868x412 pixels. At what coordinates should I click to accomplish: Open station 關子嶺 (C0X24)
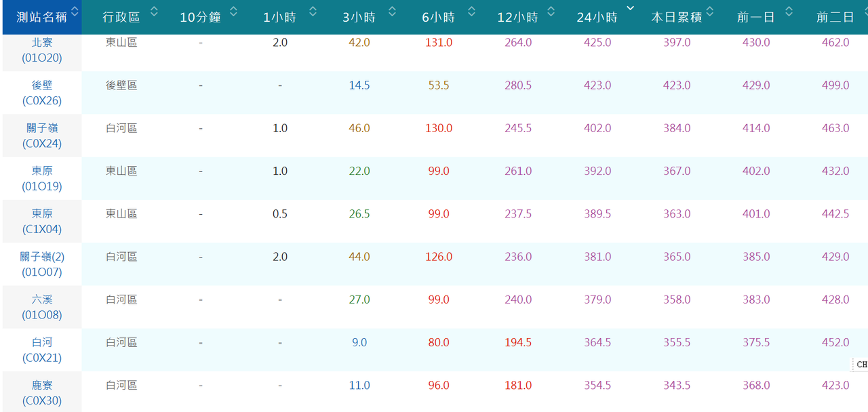tap(42, 136)
